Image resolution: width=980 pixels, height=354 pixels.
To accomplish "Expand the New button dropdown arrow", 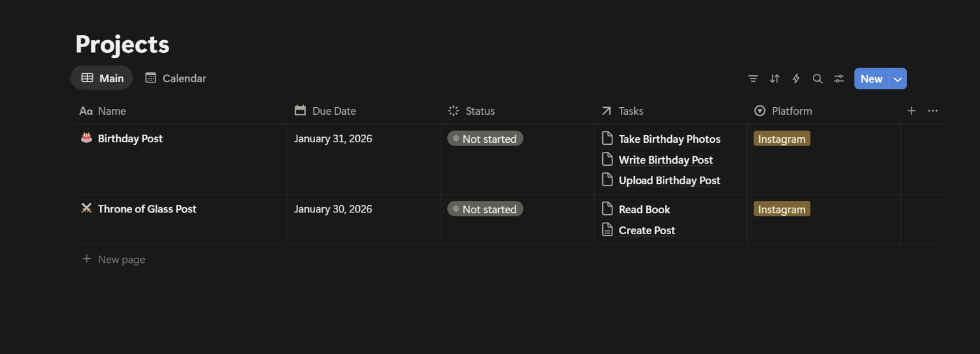I will [898, 79].
